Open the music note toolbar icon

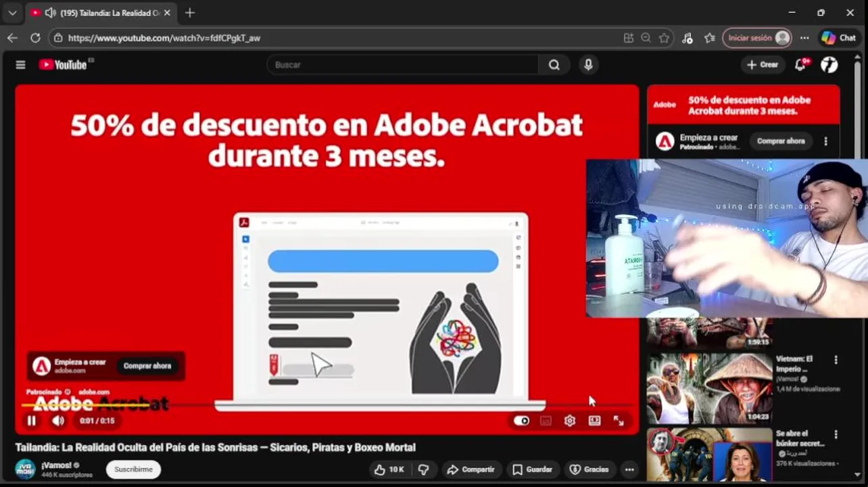coord(688,39)
